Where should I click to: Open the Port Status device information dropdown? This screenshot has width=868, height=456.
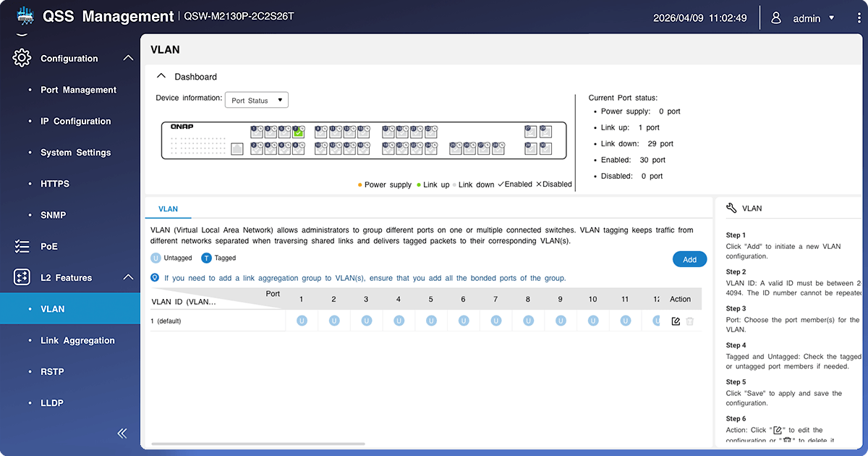257,101
